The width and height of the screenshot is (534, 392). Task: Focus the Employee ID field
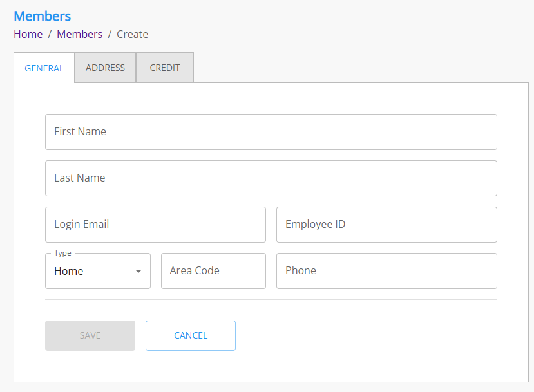tap(386, 225)
